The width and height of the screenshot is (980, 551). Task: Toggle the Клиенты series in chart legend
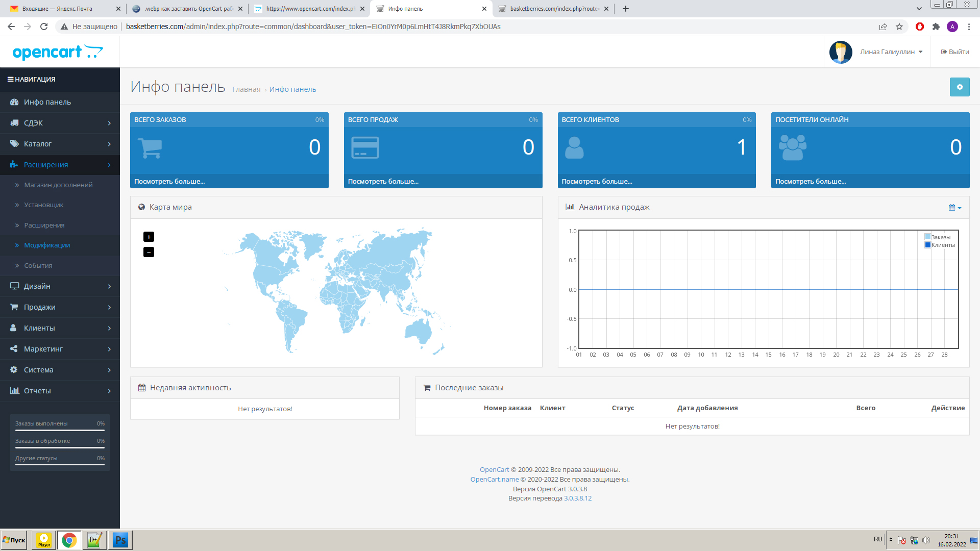coord(942,245)
